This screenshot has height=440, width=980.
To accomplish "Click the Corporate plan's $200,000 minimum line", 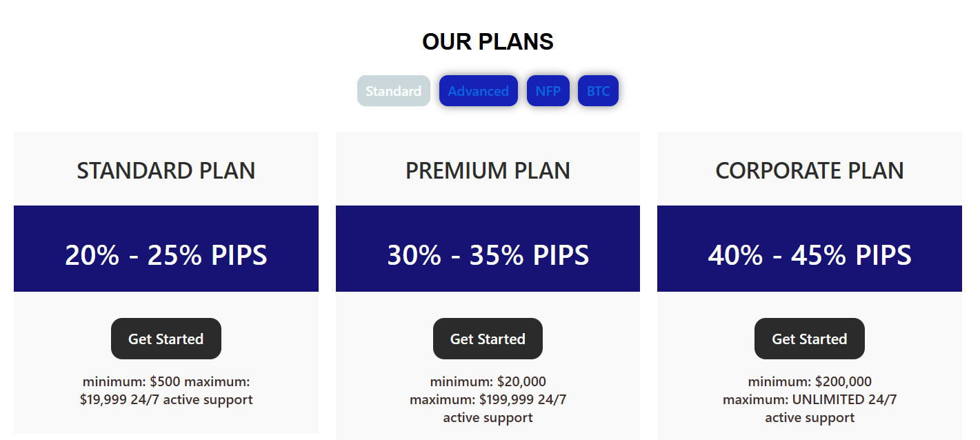I will click(x=809, y=381).
